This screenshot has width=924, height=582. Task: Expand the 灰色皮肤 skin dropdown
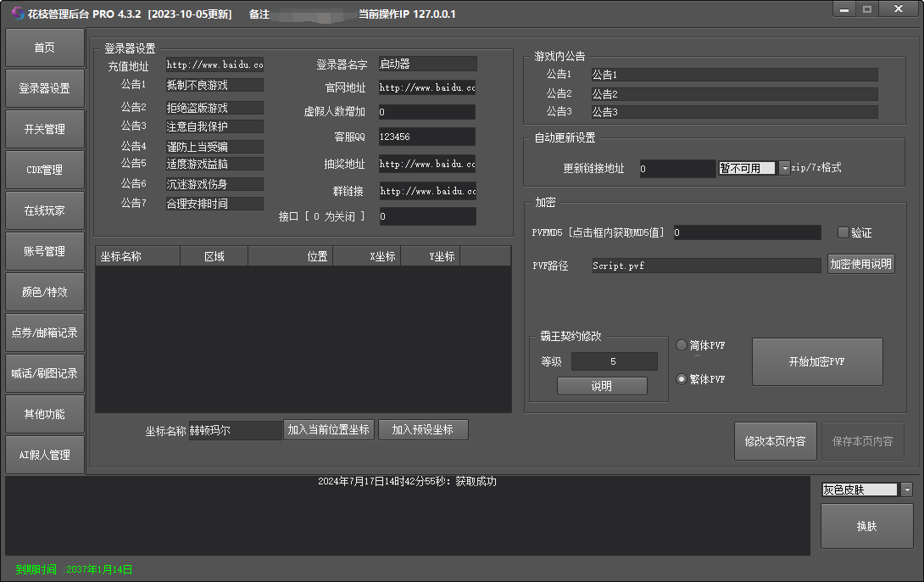click(906, 490)
